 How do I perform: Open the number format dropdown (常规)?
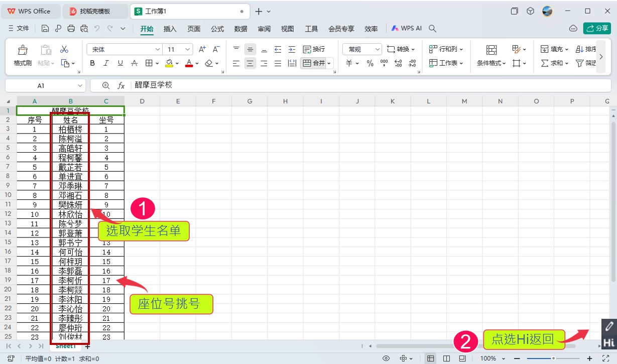377,49
